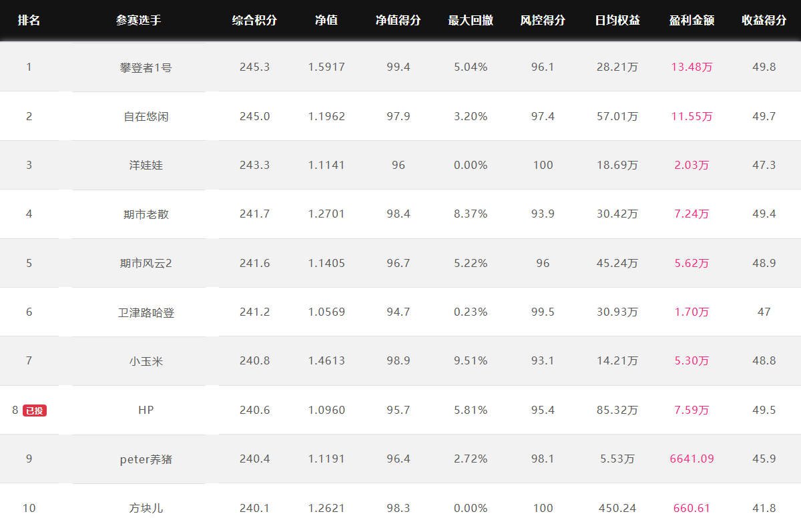
Task: Click the 盈利金额 column header
Action: click(692, 20)
